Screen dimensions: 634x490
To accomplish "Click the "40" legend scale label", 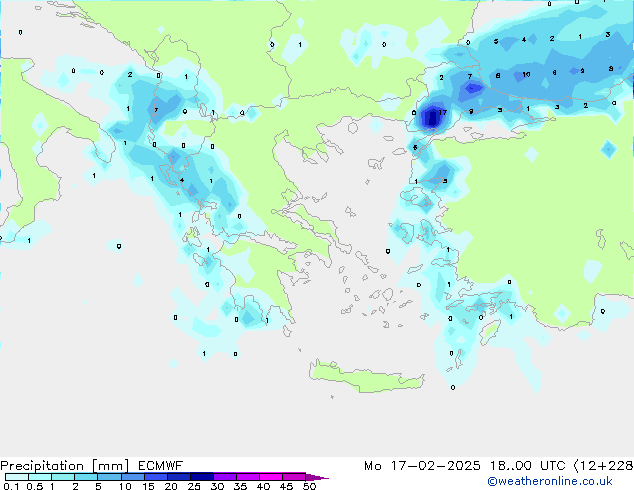I will click(263, 486).
